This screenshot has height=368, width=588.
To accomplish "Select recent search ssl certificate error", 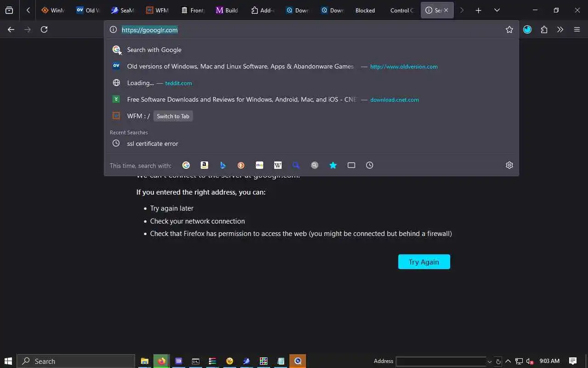I will [311, 144].
